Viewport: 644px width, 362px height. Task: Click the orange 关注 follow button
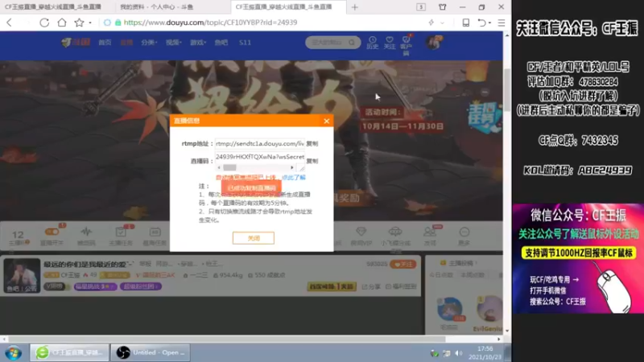pos(403,265)
